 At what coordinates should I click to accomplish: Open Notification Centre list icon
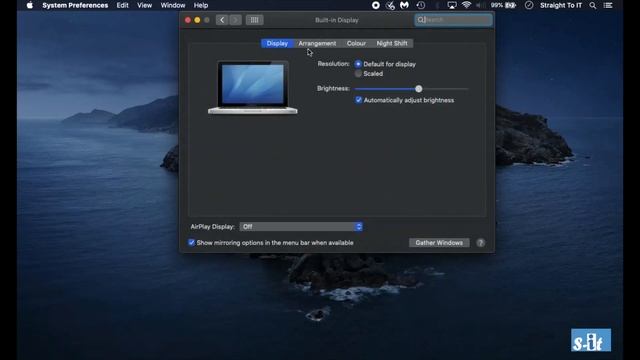pyautogui.click(x=608, y=5)
